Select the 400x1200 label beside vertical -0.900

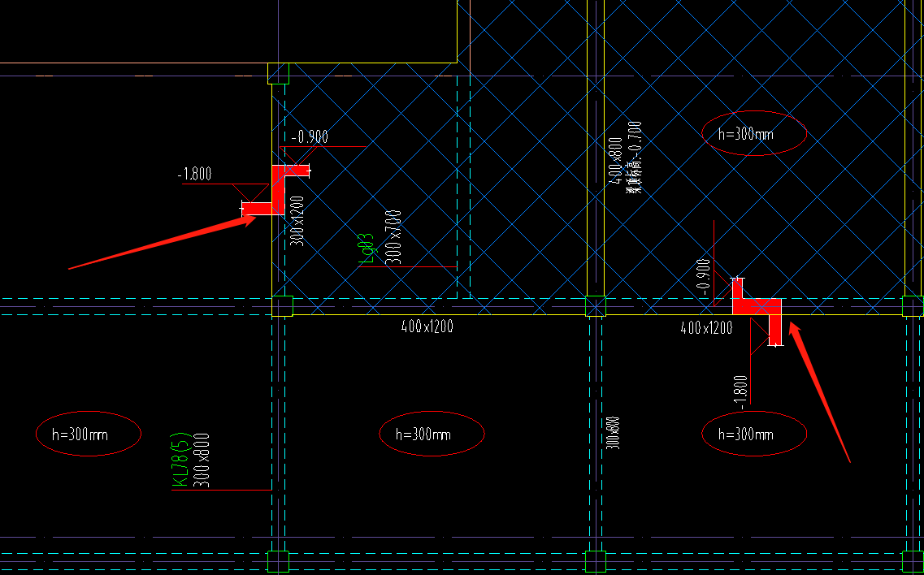click(706, 327)
